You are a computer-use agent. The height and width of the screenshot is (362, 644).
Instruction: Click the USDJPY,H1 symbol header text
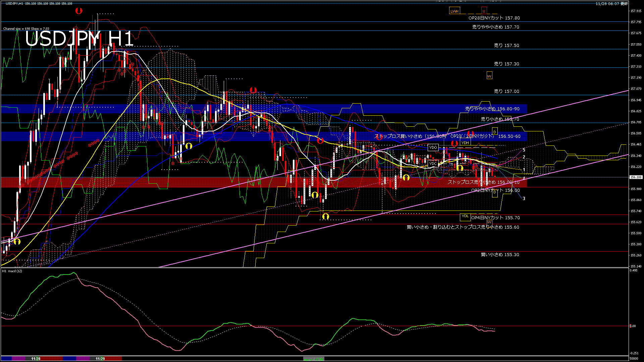15,3
